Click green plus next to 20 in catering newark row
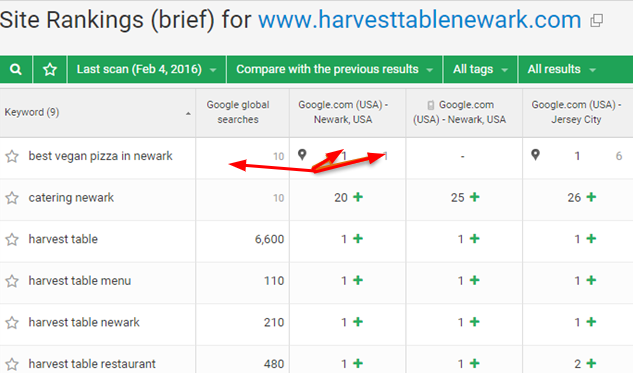The image size is (633, 373). click(x=358, y=197)
